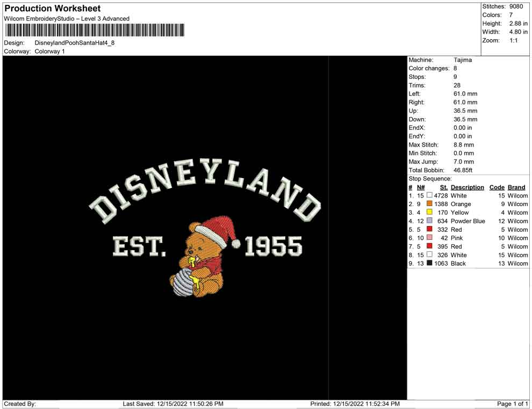Click the 'Production Worksheet' title
This screenshot has width=532, height=409.
point(53,9)
